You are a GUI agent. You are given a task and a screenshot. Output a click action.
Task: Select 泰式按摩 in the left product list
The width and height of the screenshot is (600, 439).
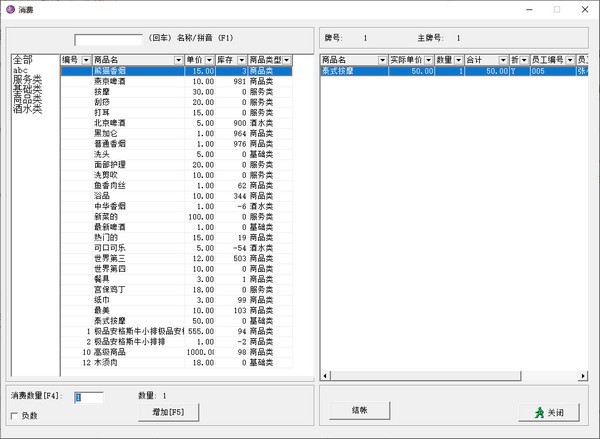click(x=177, y=321)
